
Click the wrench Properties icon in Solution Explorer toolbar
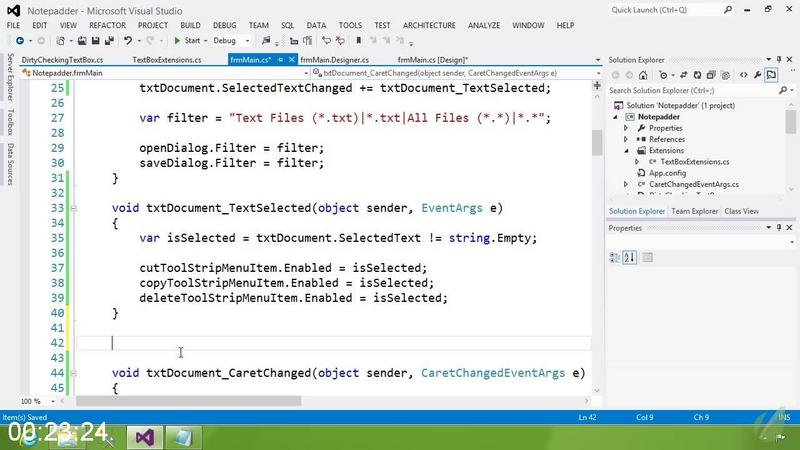[x=757, y=75]
